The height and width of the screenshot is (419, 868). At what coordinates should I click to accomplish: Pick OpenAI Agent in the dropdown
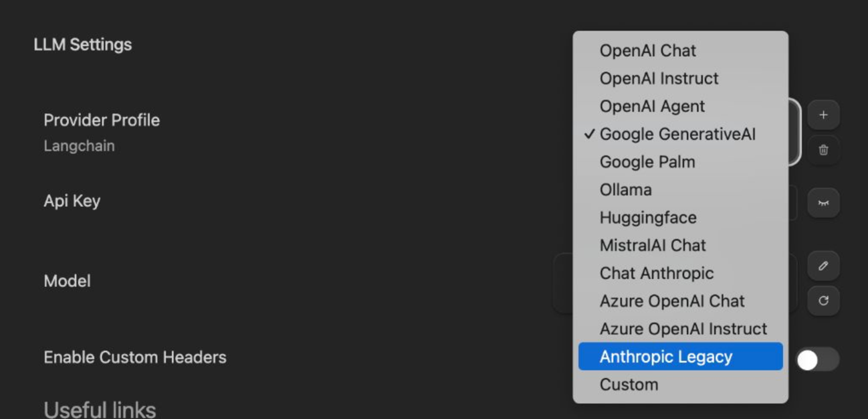click(x=652, y=106)
